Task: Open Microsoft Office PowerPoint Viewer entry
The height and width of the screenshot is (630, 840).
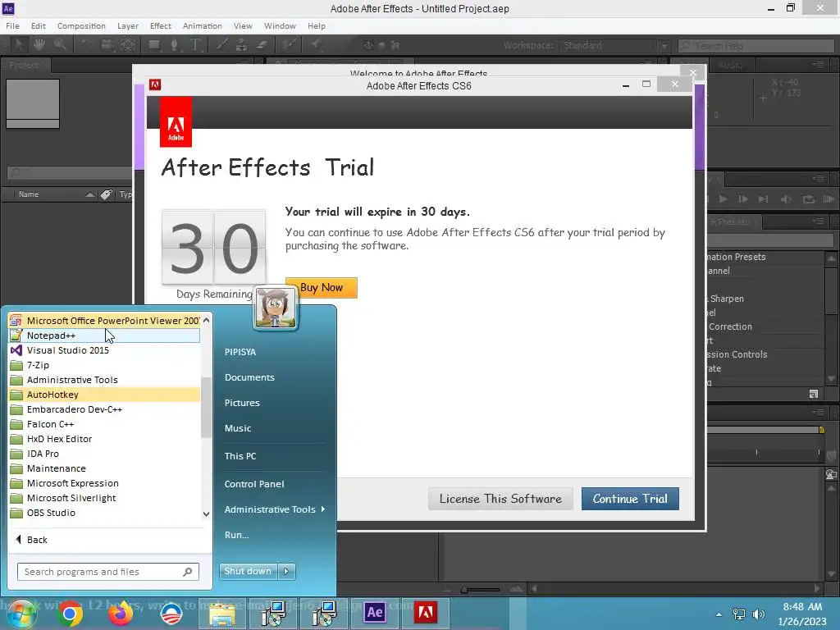Action: pyautogui.click(x=104, y=321)
